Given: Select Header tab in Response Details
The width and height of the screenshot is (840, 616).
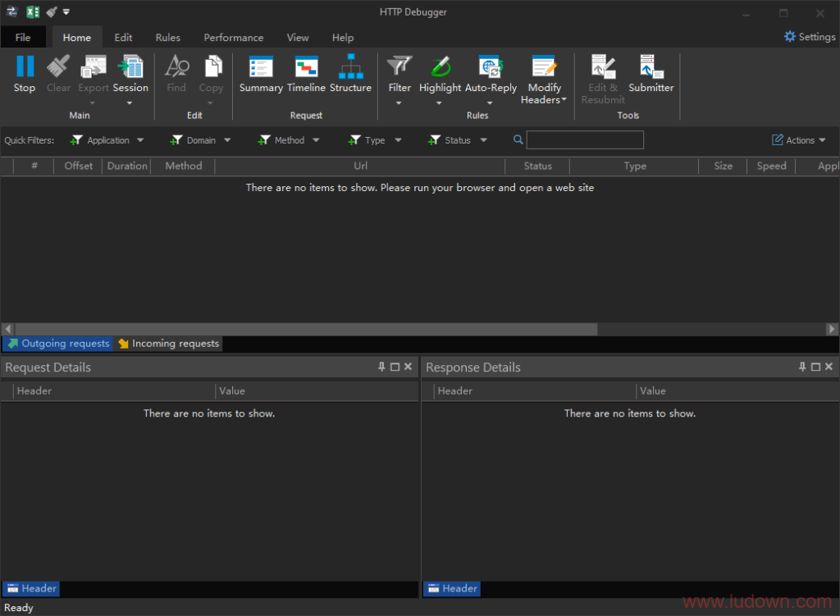Looking at the screenshot, I should [452, 588].
